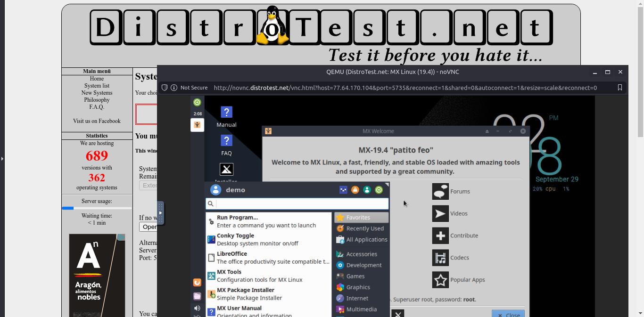Open the New Systems link
The width and height of the screenshot is (644, 317).
tap(97, 93)
